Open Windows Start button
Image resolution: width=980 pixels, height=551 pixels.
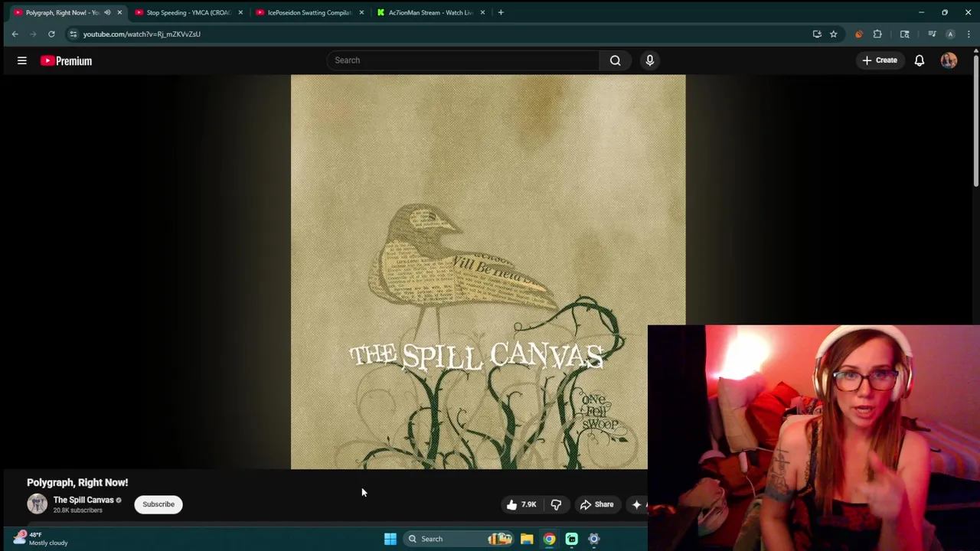pyautogui.click(x=390, y=539)
